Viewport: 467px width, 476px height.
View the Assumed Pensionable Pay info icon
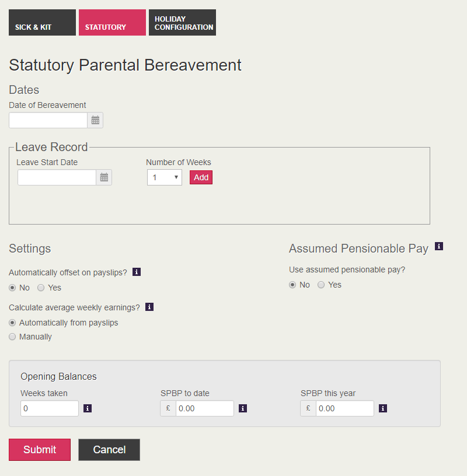(438, 247)
